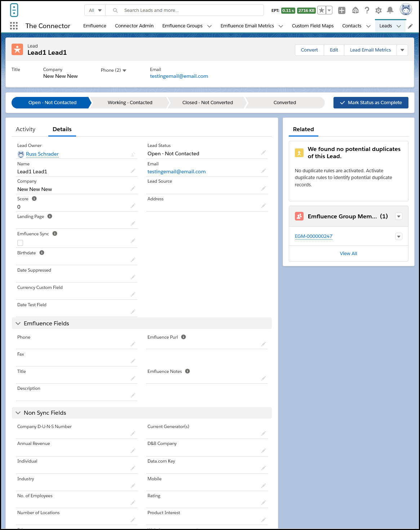The width and height of the screenshot is (420, 530).
Task: Expand the Contacts nav menu
Action: (x=368, y=26)
